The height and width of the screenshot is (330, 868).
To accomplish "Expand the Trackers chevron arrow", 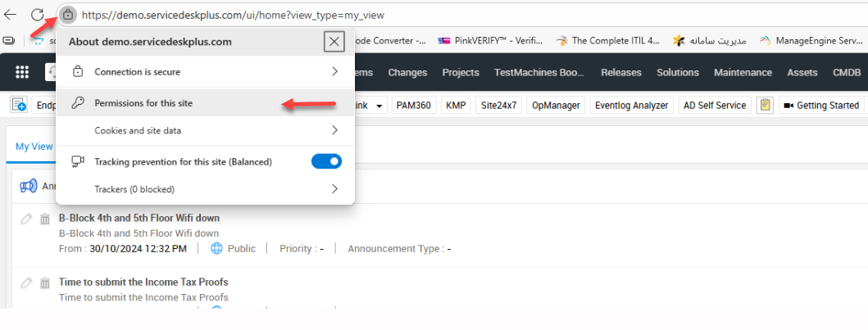I will point(334,189).
